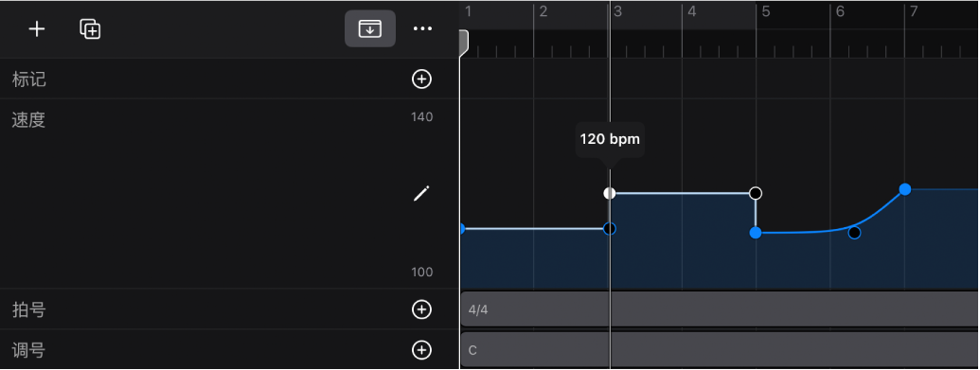Screen dimensions: 980x370
Task: Click the tempo point at bar 5 top
Action: pos(756,193)
